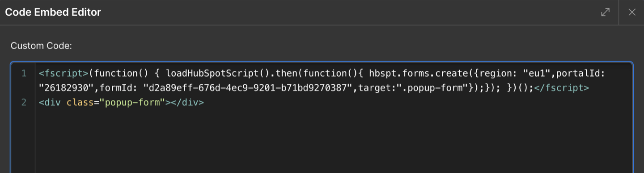Click the Code Embed Editor title
The image size is (644, 173).
pos(53,12)
